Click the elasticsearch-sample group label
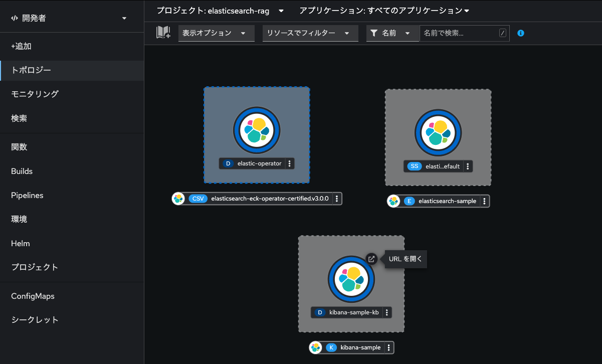This screenshot has width=602, height=364. (x=447, y=201)
